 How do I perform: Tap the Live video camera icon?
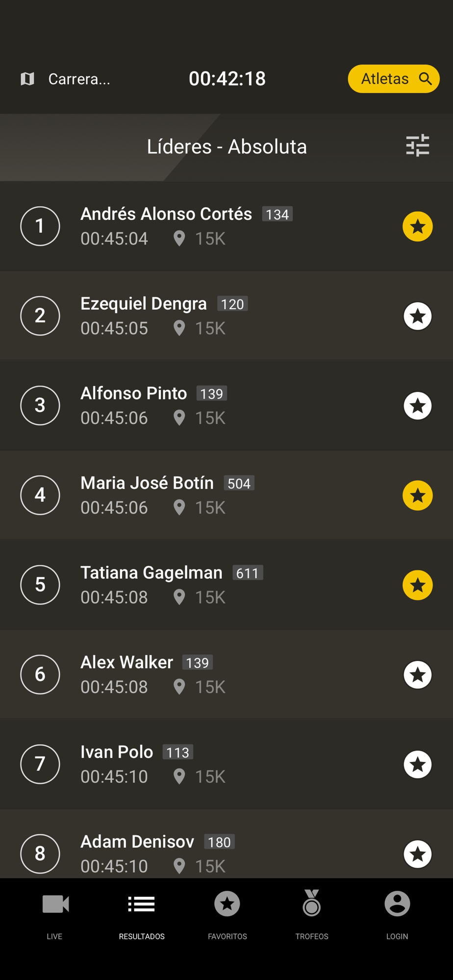[55, 904]
